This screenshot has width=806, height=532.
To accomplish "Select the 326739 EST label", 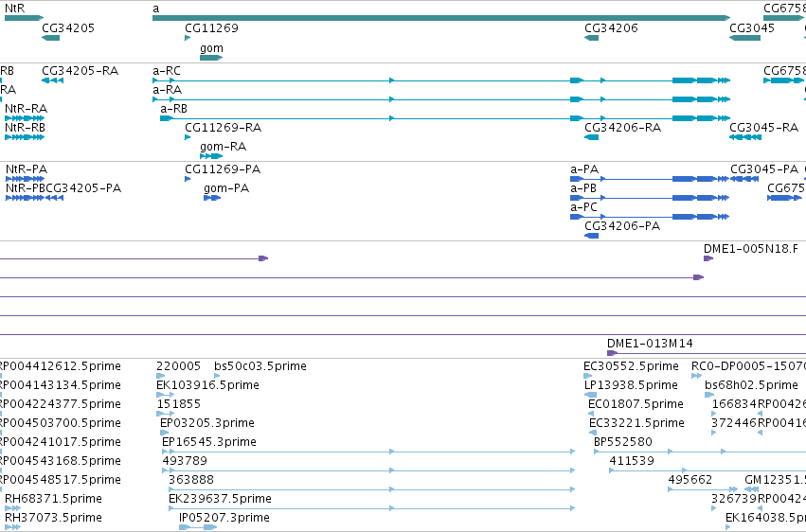I will [734, 499].
